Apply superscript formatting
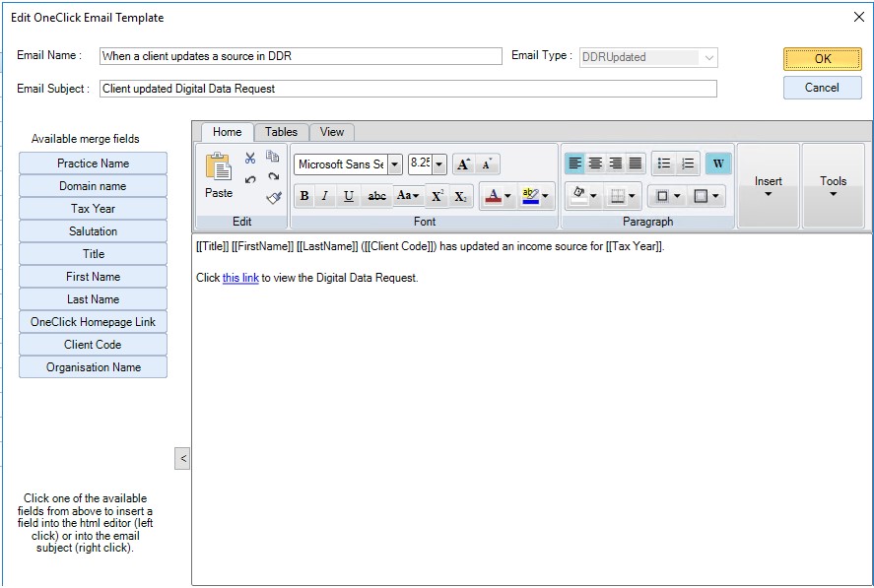 pos(437,196)
